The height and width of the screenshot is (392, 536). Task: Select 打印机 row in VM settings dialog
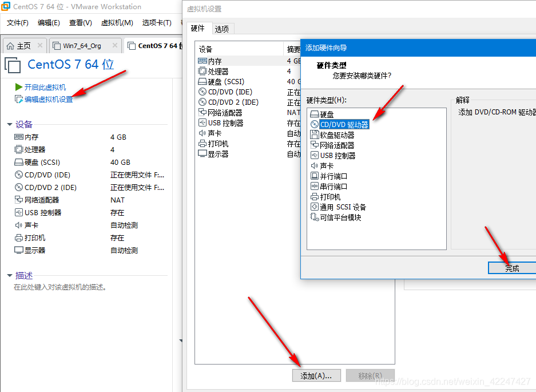coord(248,143)
